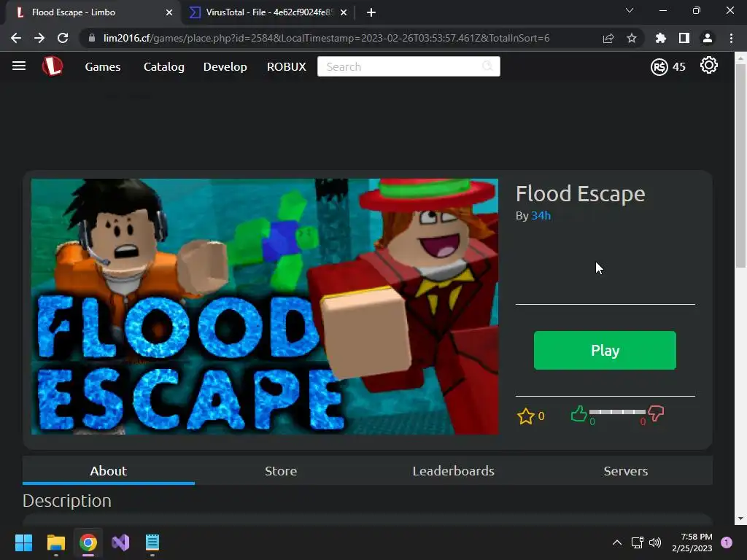Open creator profile link 34h
Screen dimensions: 747x560
point(541,216)
